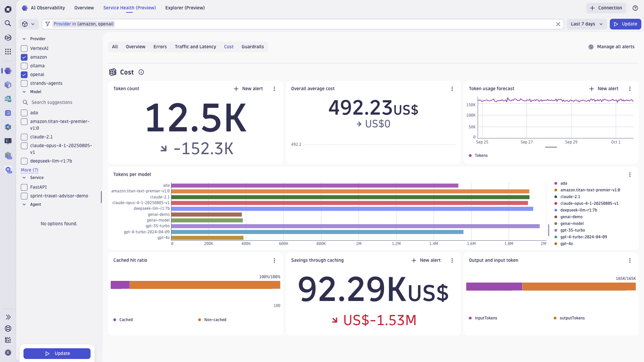Image resolution: width=644 pixels, height=362 pixels.
Task: Clear the filter with the X icon
Action: 558,24
